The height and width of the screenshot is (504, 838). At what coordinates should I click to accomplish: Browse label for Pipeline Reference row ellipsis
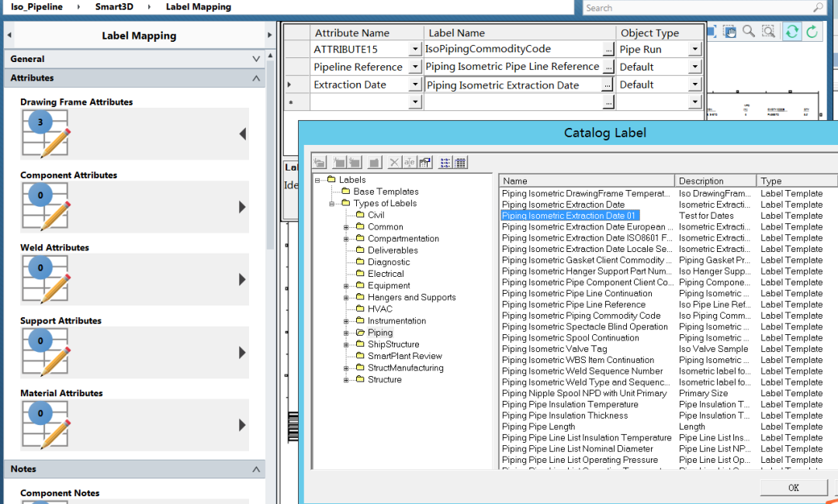coord(608,67)
